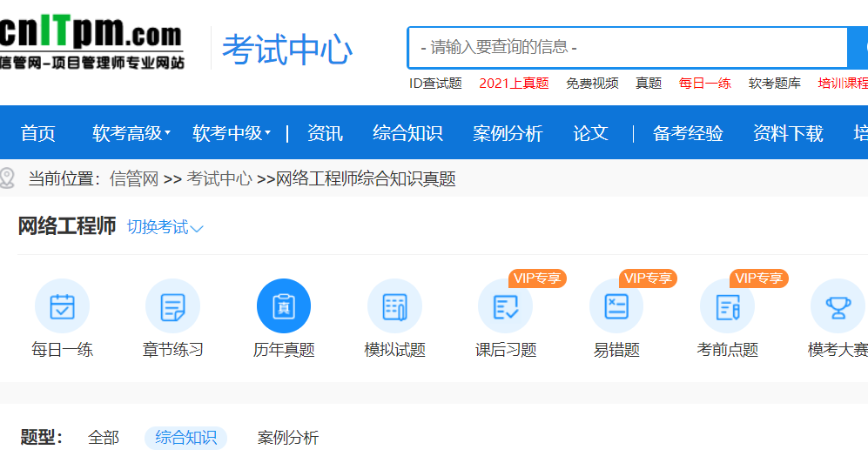Open the 切换考试 exam switcher
This screenshot has height=463, width=868.
165,227
